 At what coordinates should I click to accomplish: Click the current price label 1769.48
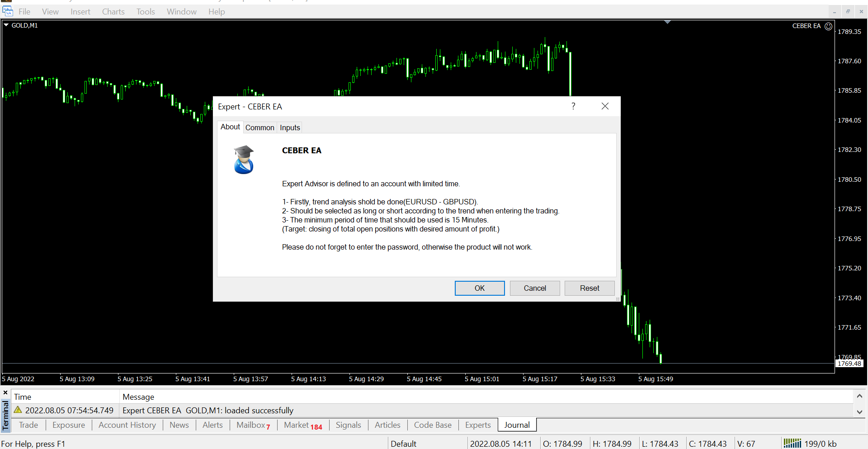point(849,364)
